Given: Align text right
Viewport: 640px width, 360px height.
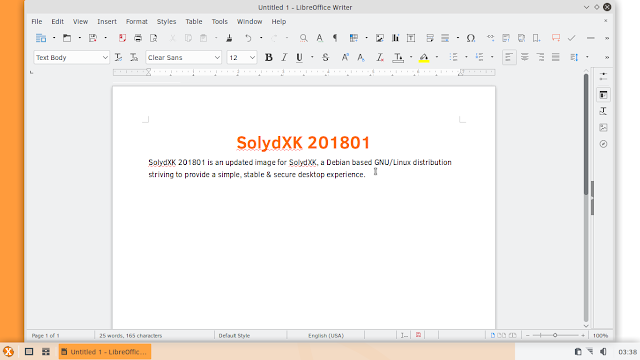Looking at the screenshot, I should [540, 58].
